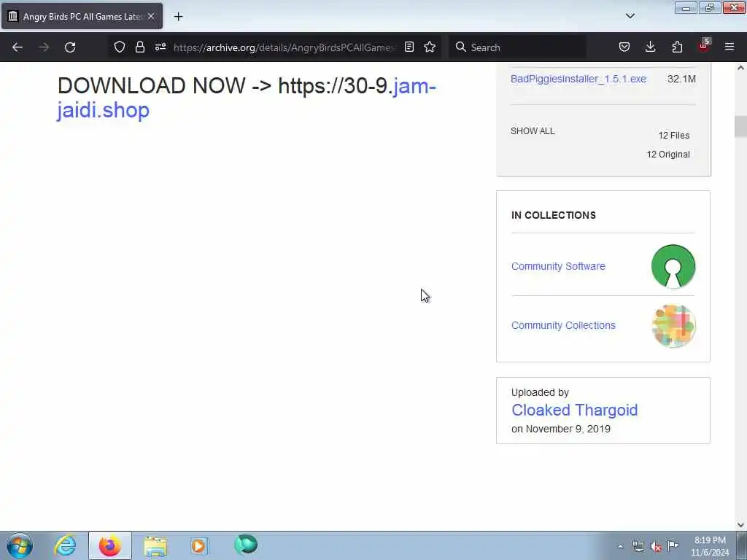View site security via the padlock icon

[x=139, y=47]
